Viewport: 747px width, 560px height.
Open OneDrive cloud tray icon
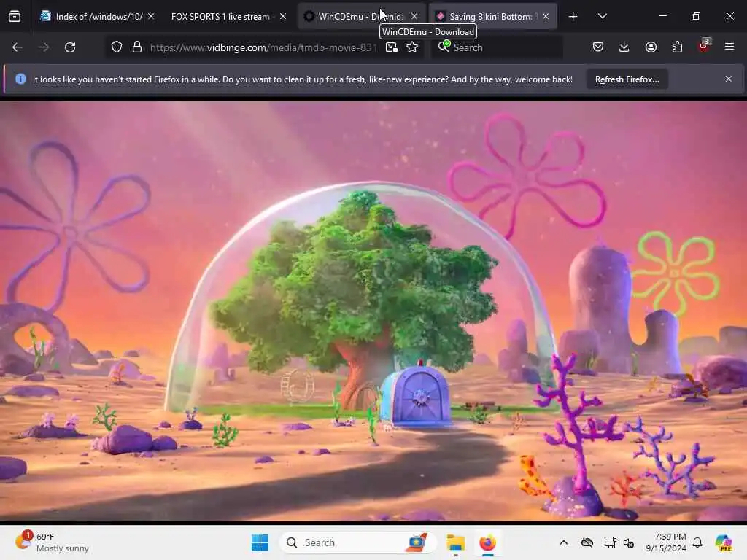[587, 542]
